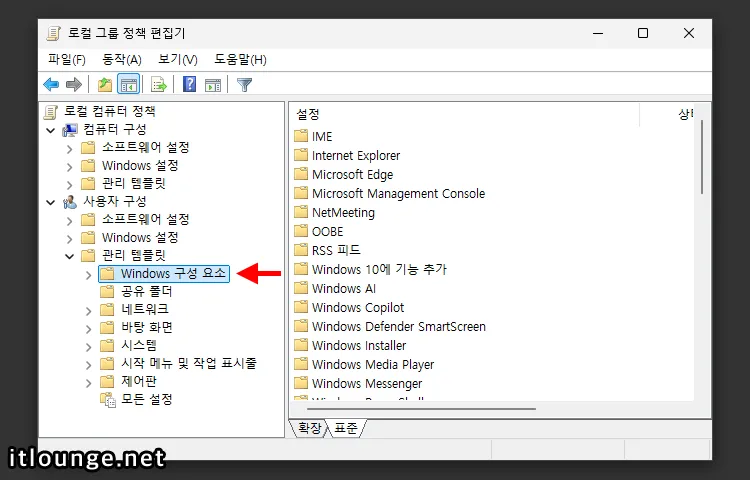Expand the 제어판 tree node
Viewport: 750px width, 480px height.
point(88,383)
